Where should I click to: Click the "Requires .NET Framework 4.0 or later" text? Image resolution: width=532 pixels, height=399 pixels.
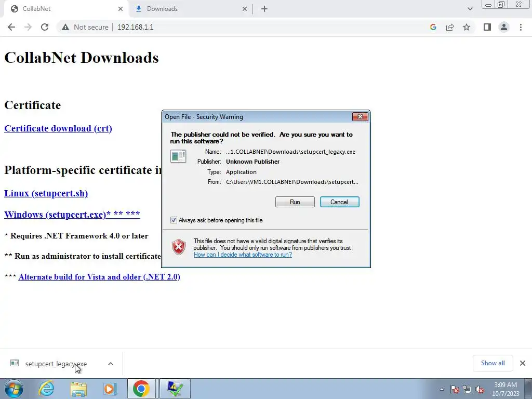tap(79, 236)
